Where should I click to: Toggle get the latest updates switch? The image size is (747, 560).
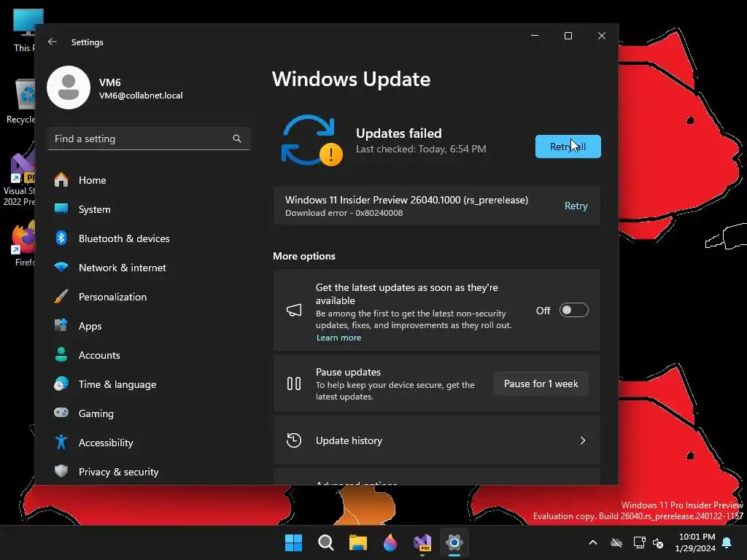(573, 310)
